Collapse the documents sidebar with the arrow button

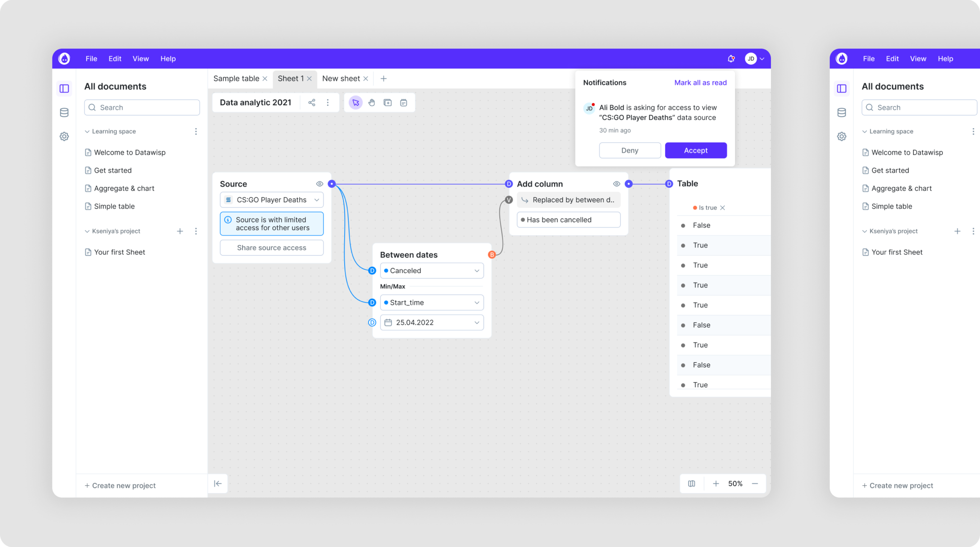point(218,483)
